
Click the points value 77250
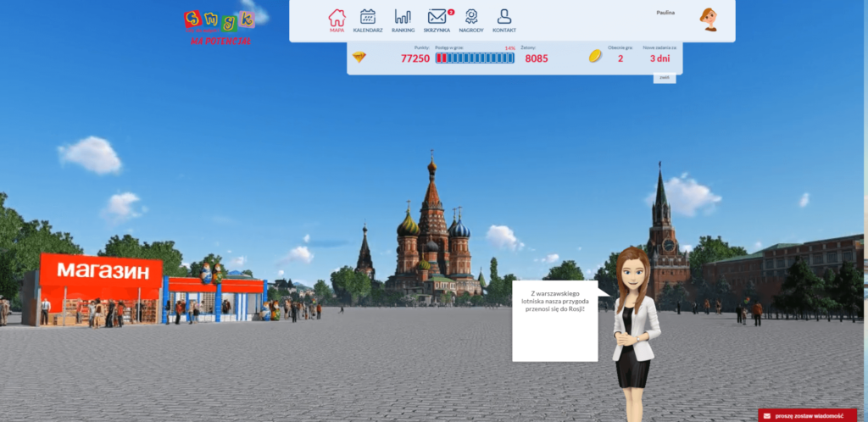point(415,58)
